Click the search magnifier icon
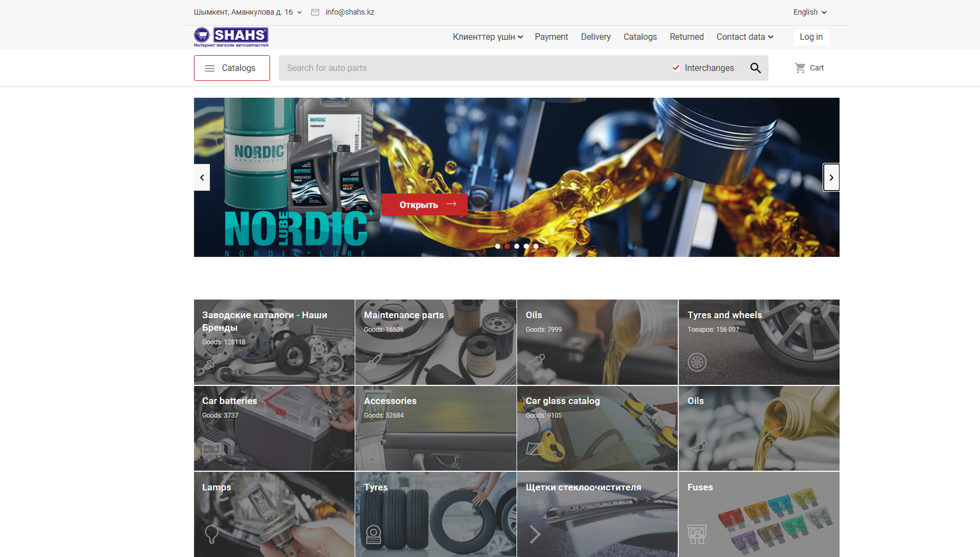 [755, 67]
